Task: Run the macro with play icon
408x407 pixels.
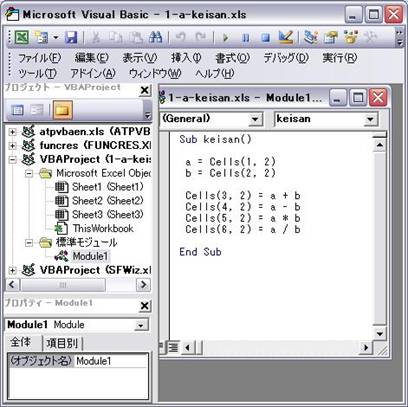Action: click(x=226, y=38)
